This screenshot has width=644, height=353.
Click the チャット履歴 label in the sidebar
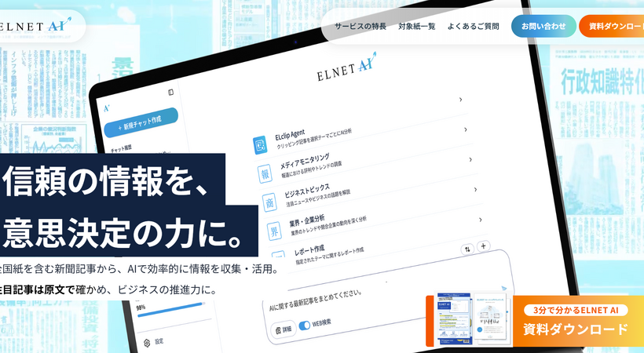pos(121,148)
